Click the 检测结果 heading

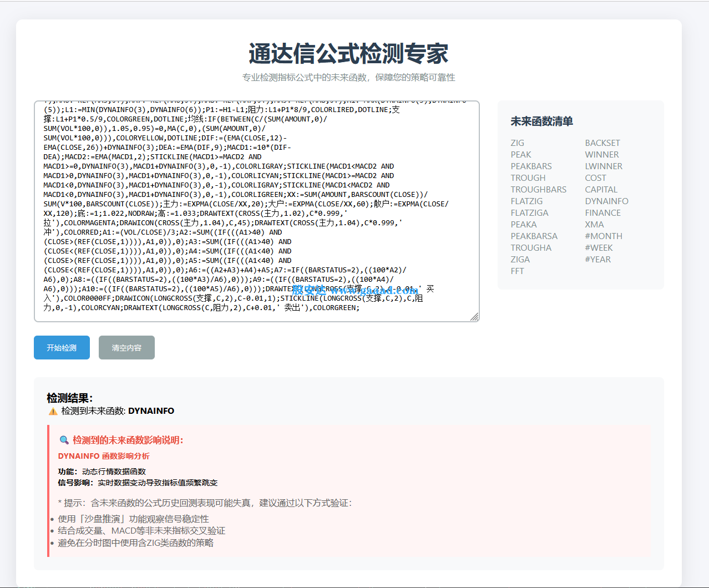pyautogui.click(x=70, y=398)
